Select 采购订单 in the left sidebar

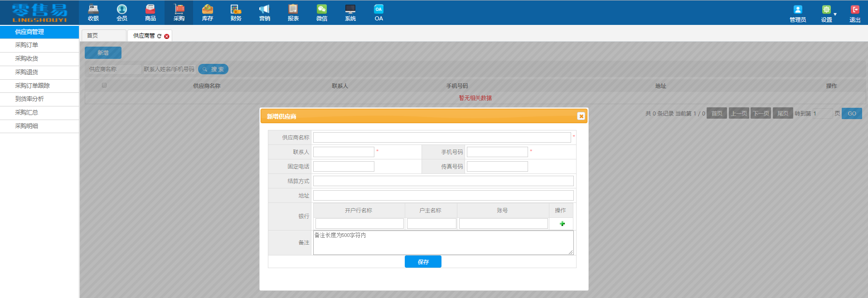[x=27, y=45]
